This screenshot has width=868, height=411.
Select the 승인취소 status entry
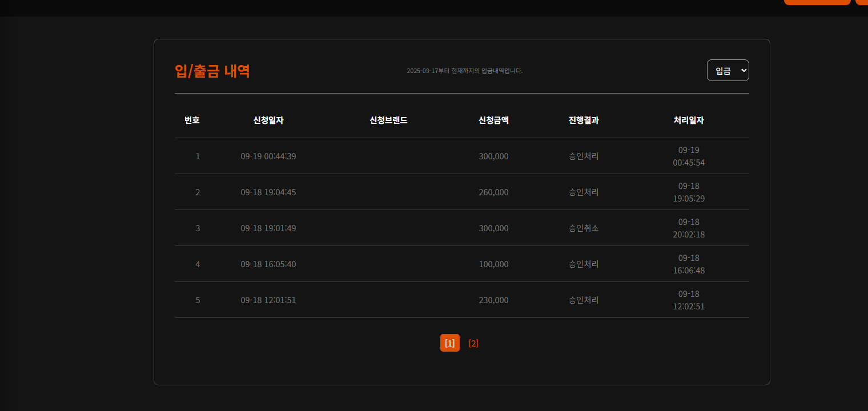(584, 228)
